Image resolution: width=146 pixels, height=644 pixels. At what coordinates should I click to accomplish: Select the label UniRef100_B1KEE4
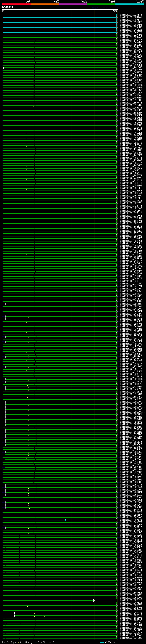pos(131,65)
